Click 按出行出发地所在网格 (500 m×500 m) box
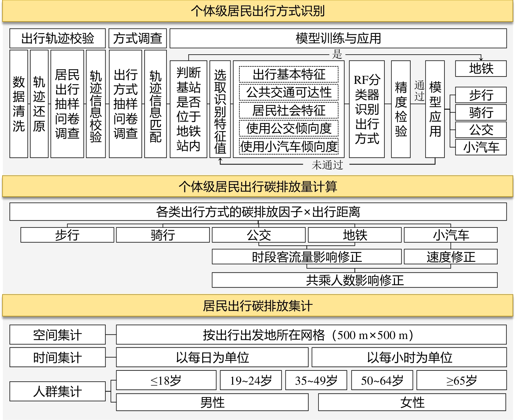Screen dimensions: 517x420 point(311,335)
